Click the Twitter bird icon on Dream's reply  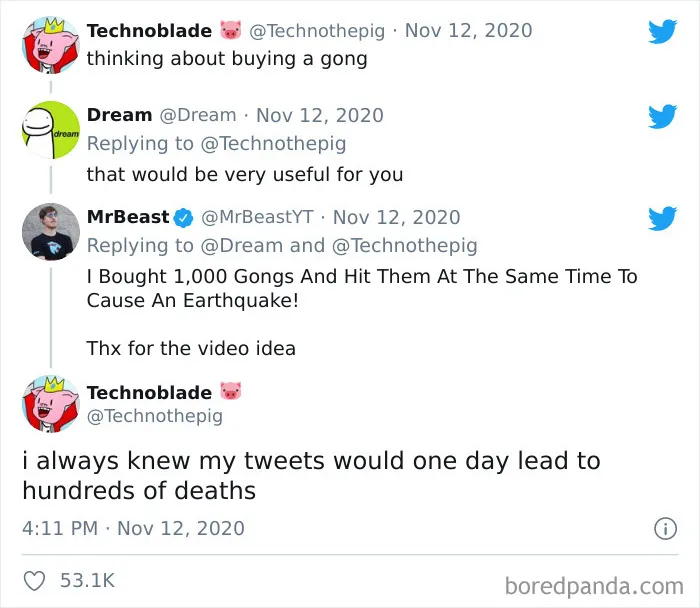tap(662, 116)
